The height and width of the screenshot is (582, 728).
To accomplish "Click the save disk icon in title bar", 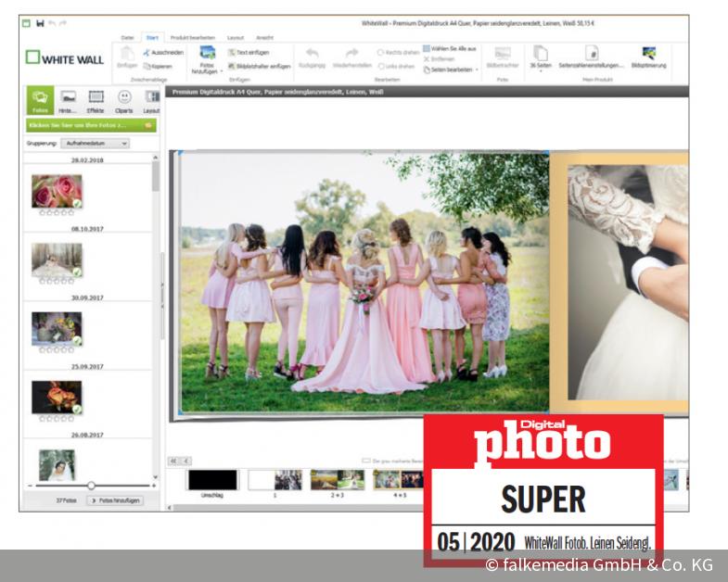I will [40, 22].
